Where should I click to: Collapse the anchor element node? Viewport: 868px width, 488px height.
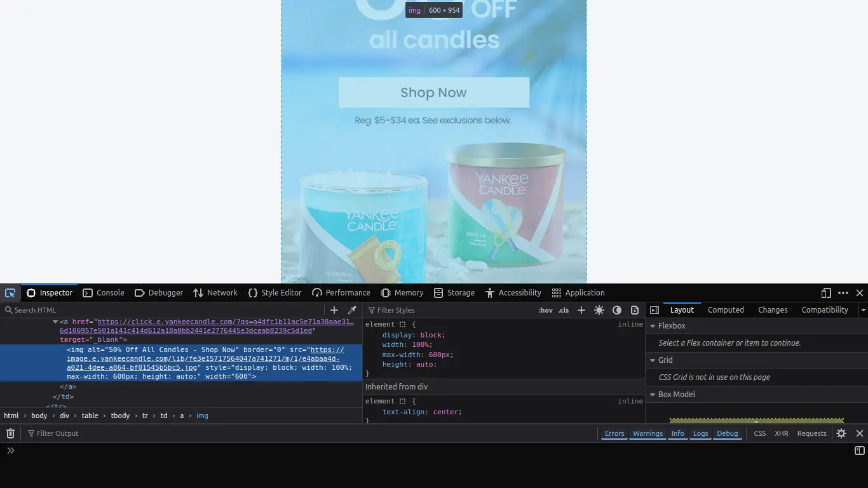55,322
